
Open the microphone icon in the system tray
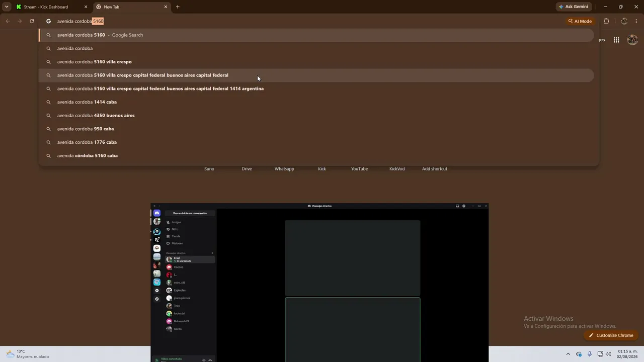pyautogui.click(x=590, y=354)
